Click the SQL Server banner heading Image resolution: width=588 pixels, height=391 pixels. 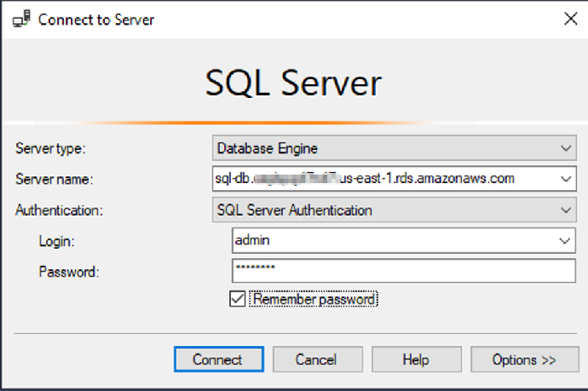pos(293,83)
